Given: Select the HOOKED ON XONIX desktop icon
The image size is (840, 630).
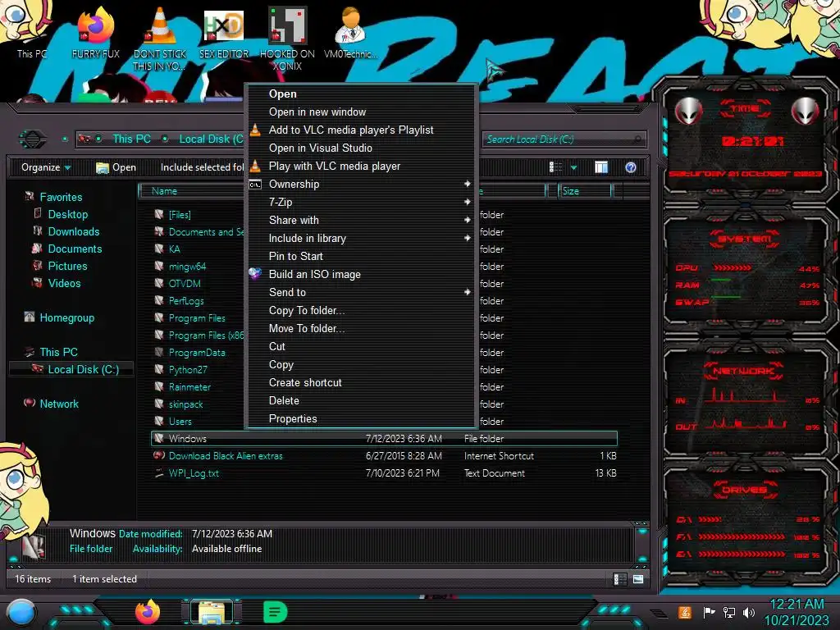Looking at the screenshot, I should click(x=287, y=39).
